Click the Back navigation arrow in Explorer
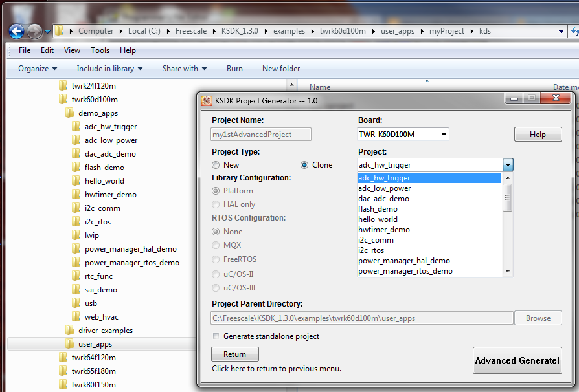Screen dimensions: 579x392 point(17,31)
